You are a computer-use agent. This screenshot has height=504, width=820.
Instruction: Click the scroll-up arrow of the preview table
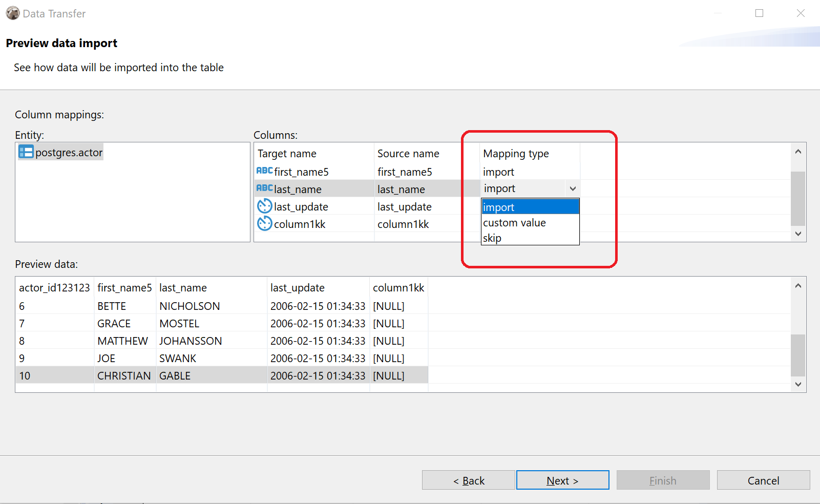point(797,286)
